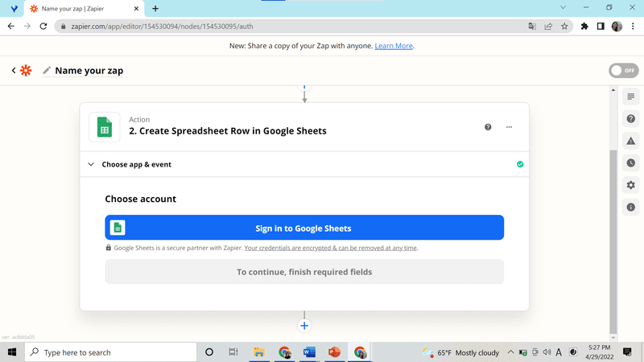Click To continue, finish required fields button
This screenshot has width=644, height=362.
pos(304,272)
